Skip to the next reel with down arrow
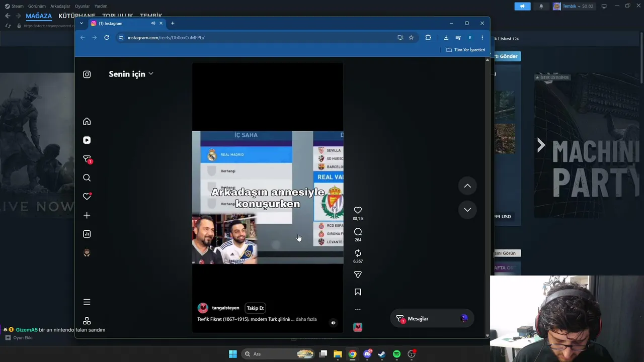This screenshot has height=362, width=644. pyautogui.click(x=467, y=210)
